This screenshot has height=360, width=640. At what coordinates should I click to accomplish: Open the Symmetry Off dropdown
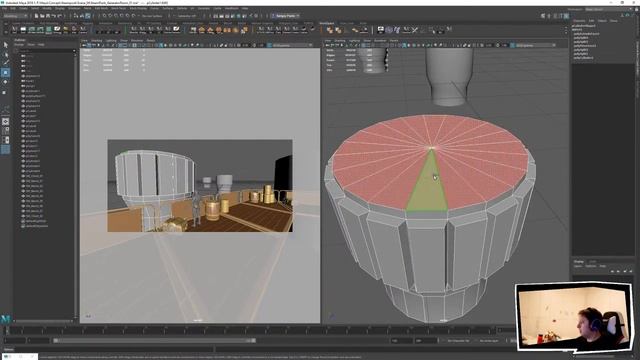coord(187,16)
